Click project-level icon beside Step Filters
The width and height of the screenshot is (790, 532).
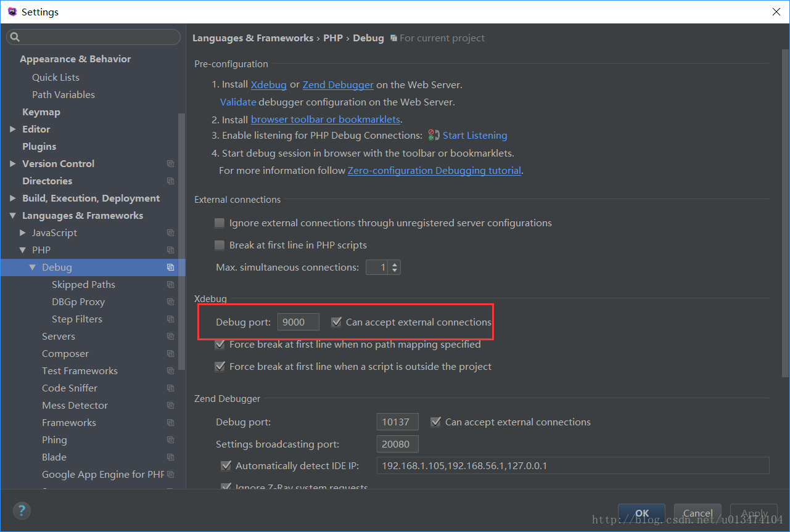point(170,319)
